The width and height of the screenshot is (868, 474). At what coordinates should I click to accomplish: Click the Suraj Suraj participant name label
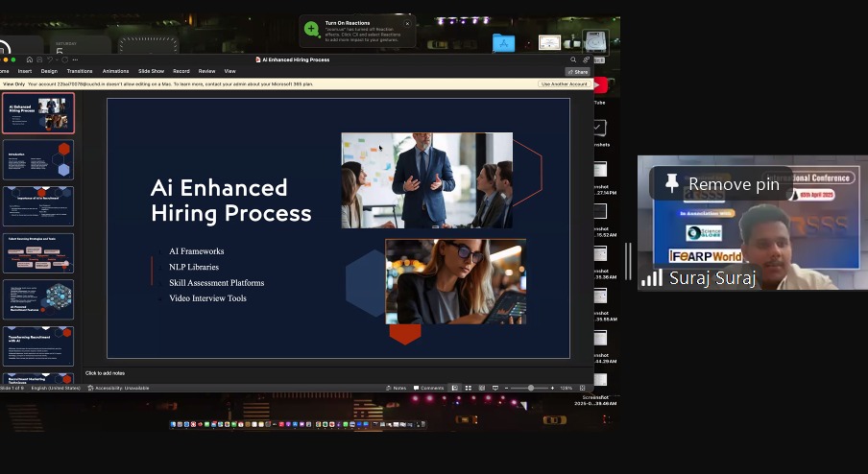click(x=712, y=278)
